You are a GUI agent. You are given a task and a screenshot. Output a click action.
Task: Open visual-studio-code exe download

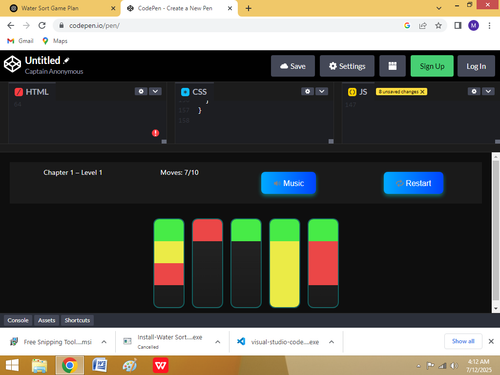[x=278, y=342]
